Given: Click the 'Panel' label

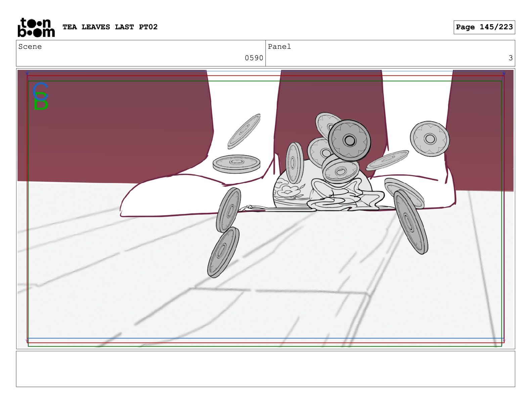Looking at the screenshot, I should [x=279, y=47].
